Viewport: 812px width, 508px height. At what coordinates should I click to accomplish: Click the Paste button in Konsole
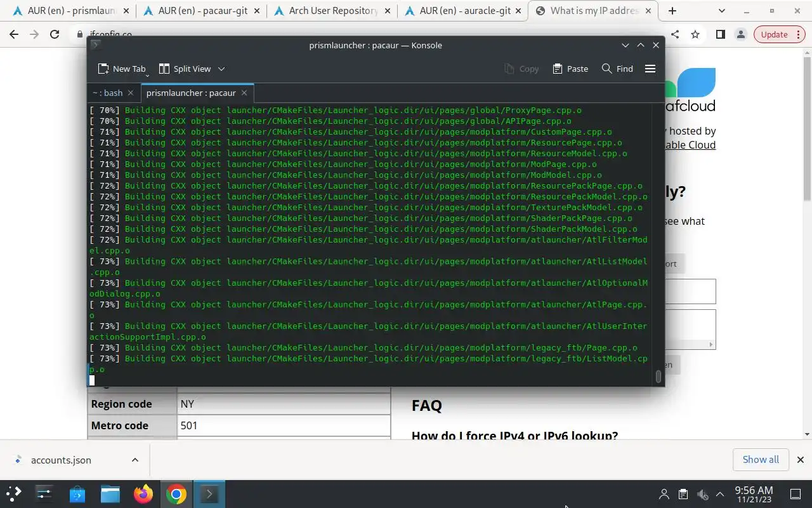570,69
